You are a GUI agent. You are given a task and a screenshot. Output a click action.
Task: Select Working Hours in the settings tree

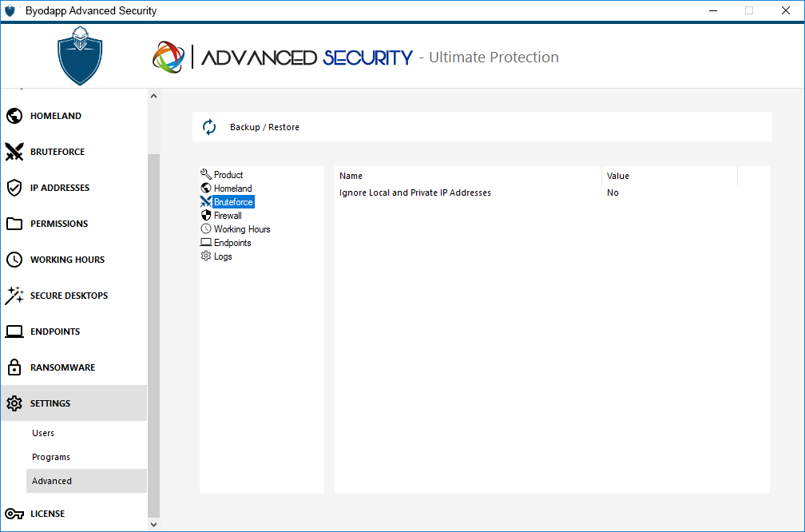(x=242, y=229)
